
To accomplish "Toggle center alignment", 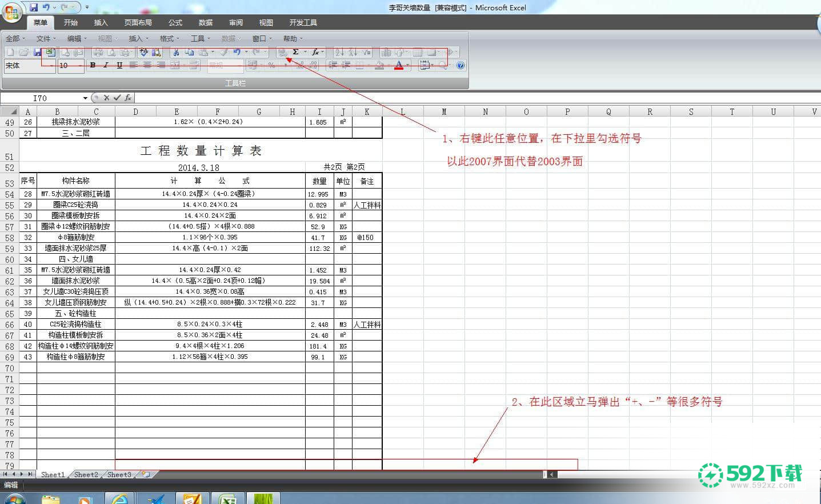I will [147, 65].
